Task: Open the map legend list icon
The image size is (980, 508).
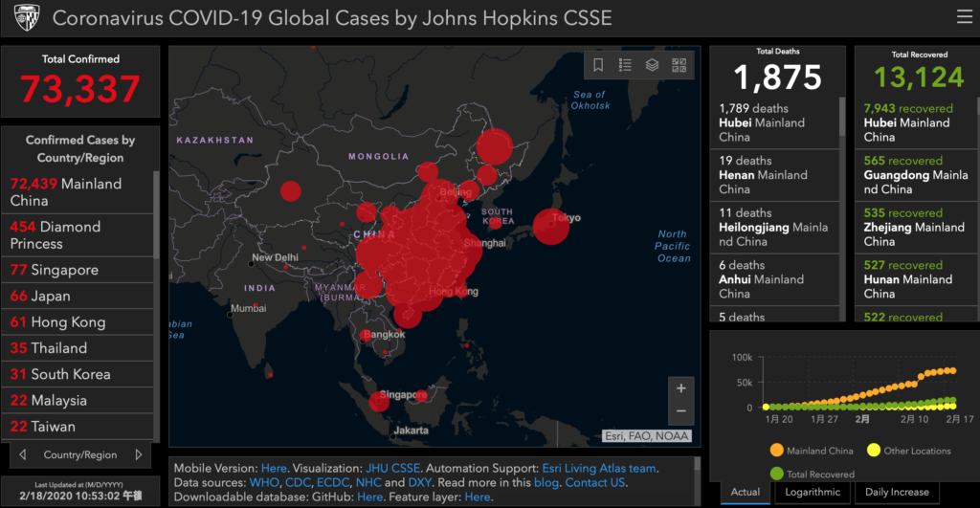Action: pyautogui.click(x=625, y=65)
